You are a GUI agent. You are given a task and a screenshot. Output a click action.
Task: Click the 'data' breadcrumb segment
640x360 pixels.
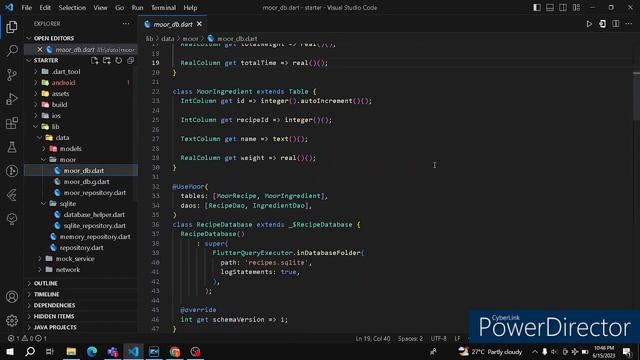tap(167, 38)
